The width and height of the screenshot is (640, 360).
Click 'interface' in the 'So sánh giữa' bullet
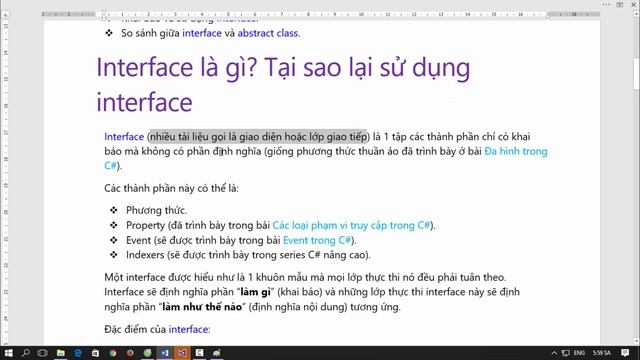202,33
